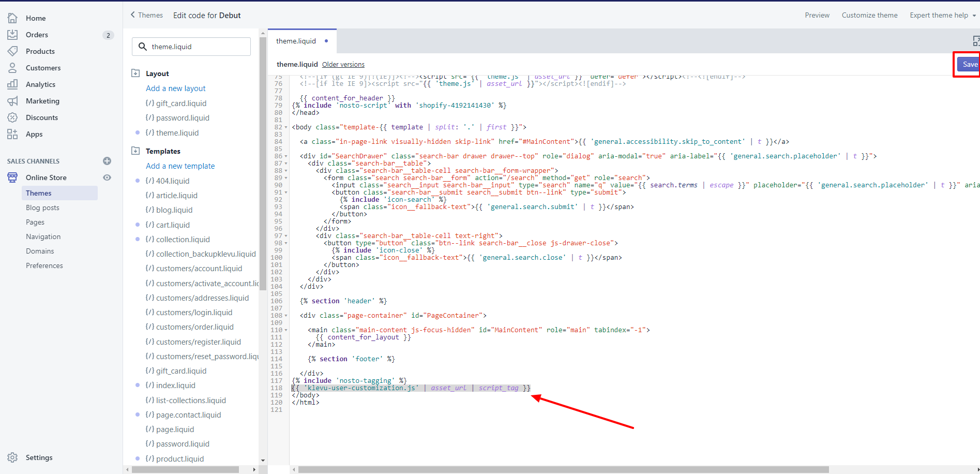Open Navigation section
This screenshot has width=980, height=474.
43,236
